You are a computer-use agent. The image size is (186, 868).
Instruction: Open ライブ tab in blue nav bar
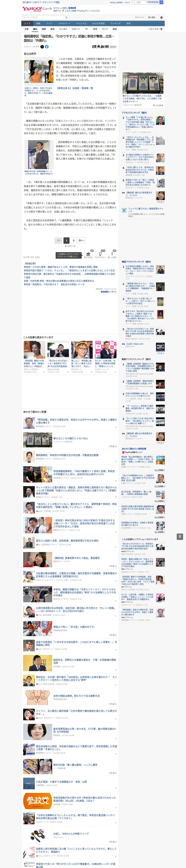pos(49,24)
